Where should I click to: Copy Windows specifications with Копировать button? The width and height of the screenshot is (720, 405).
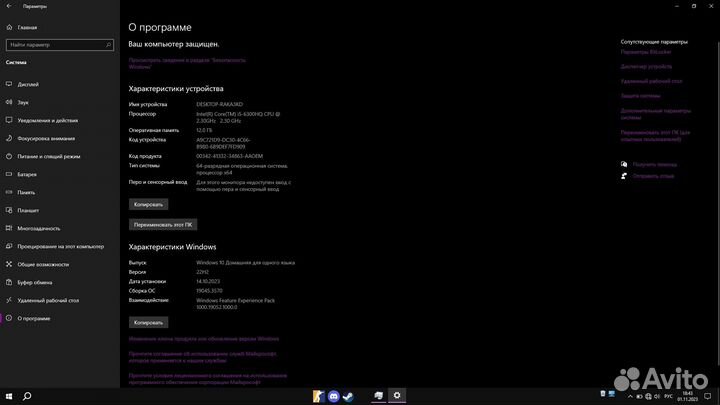tap(148, 322)
